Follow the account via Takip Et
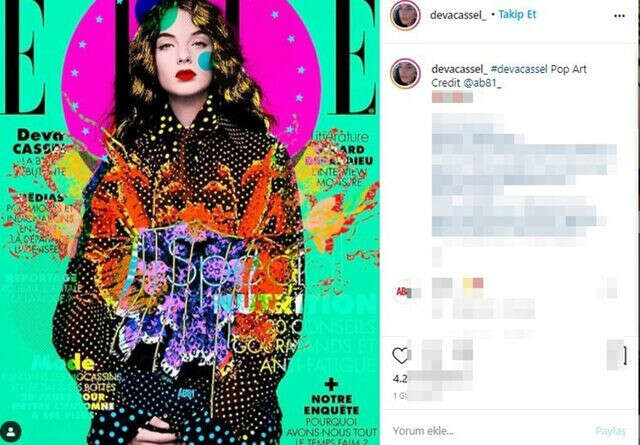640x445 pixels. (x=517, y=15)
